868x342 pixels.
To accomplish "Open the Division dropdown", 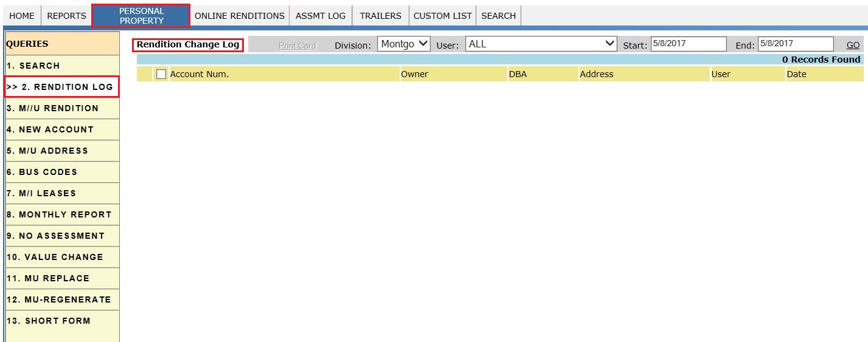I will (404, 44).
